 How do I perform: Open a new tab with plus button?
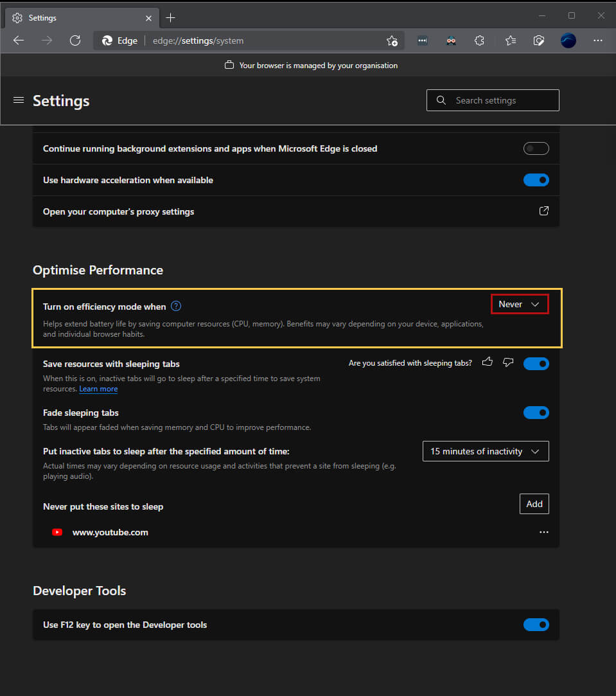tap(170, 18)
